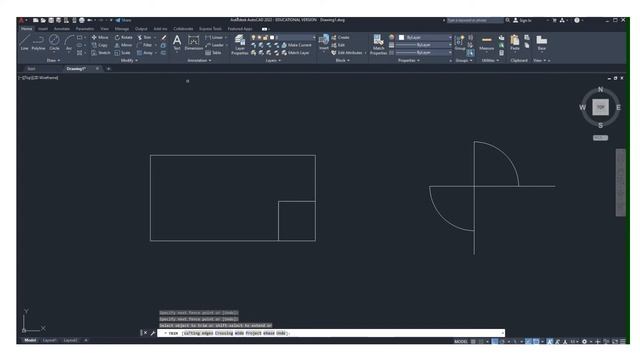The image size is (640, 360).
Task: Expand the Annotation panel
Action: [x=199, y=60]
